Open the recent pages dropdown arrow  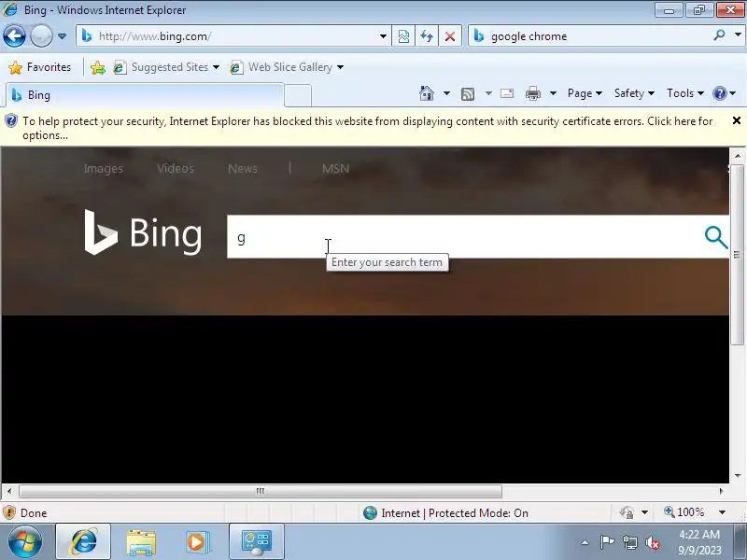(62, 36)
